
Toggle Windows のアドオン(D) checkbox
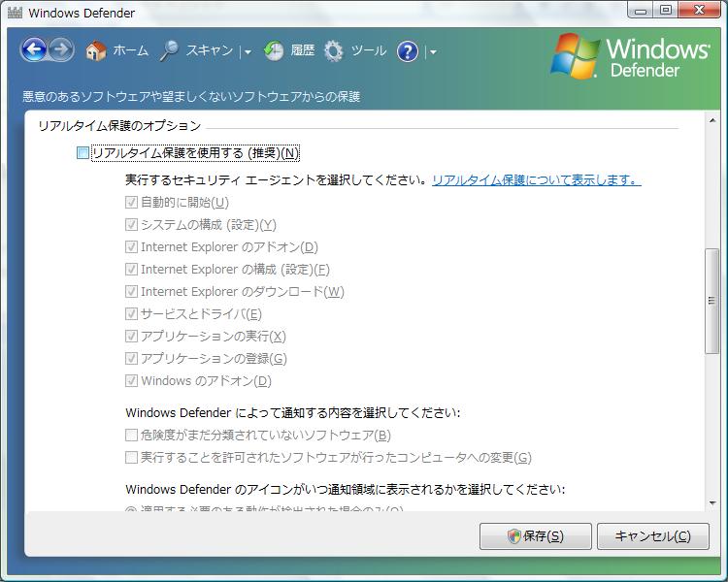[131, 380]
